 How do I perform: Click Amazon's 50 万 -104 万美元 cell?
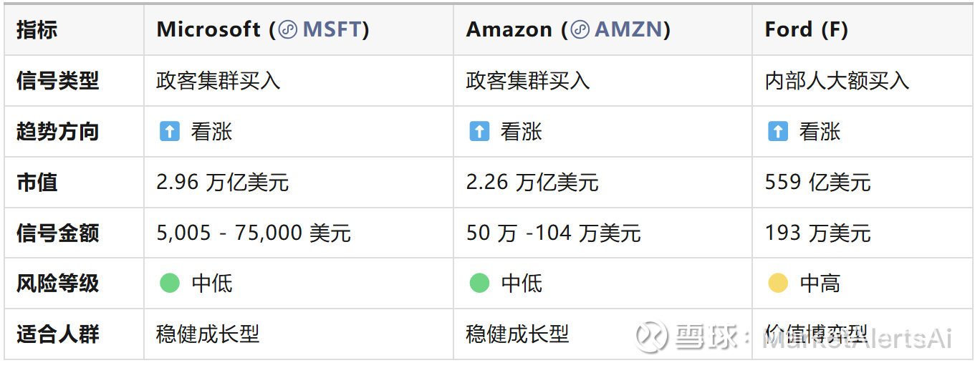[553, 233]
